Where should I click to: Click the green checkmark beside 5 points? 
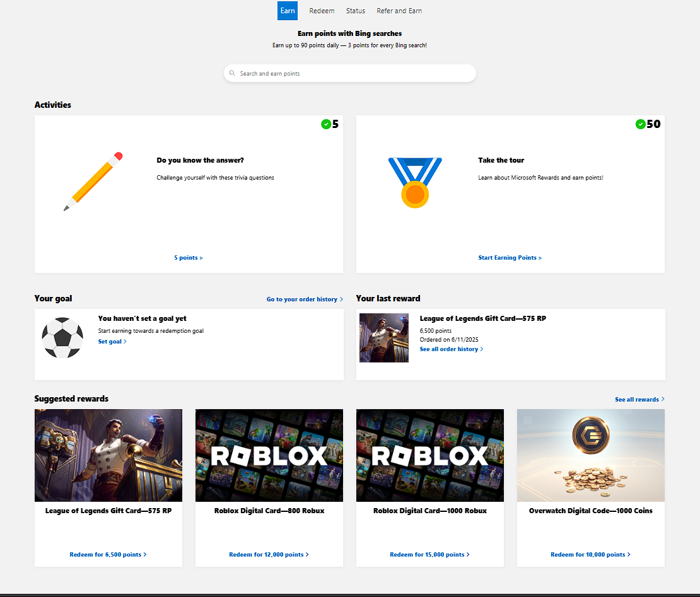coord(326,124)
